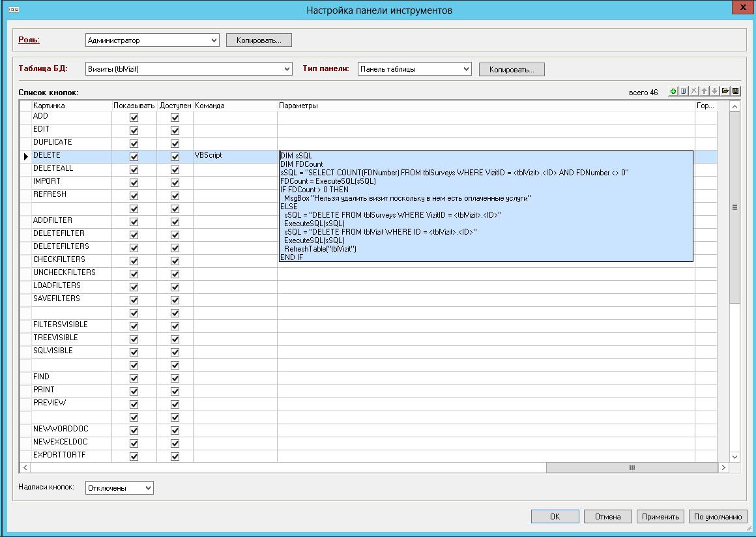Click the move up arrow icon
The width and height of the screenshot is (756, 537).
click(x=705, y=92)
